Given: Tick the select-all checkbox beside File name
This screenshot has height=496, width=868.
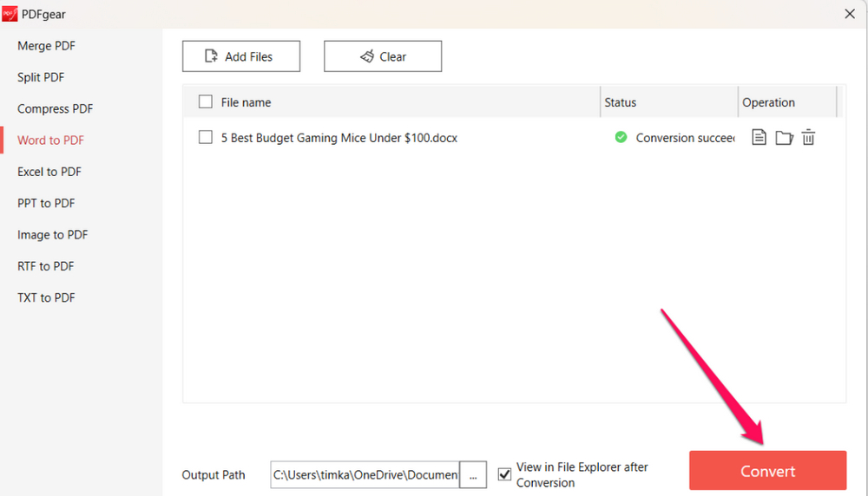Looking at the screenshot, I should [x=206, y=101].
